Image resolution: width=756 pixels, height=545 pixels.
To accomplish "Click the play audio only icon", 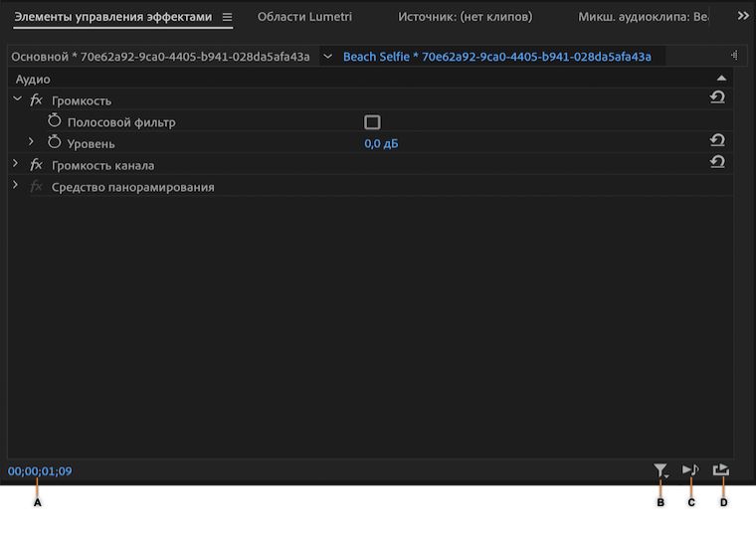I will [690, 469].
